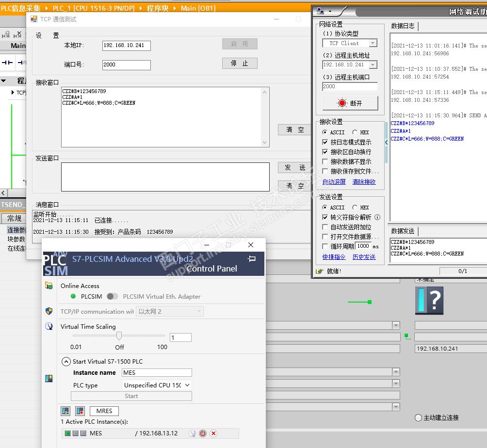The width and height of the screenshot is (487, 448).
Task: Click the green RUN LED of MES instance
Action: point(67,433)
